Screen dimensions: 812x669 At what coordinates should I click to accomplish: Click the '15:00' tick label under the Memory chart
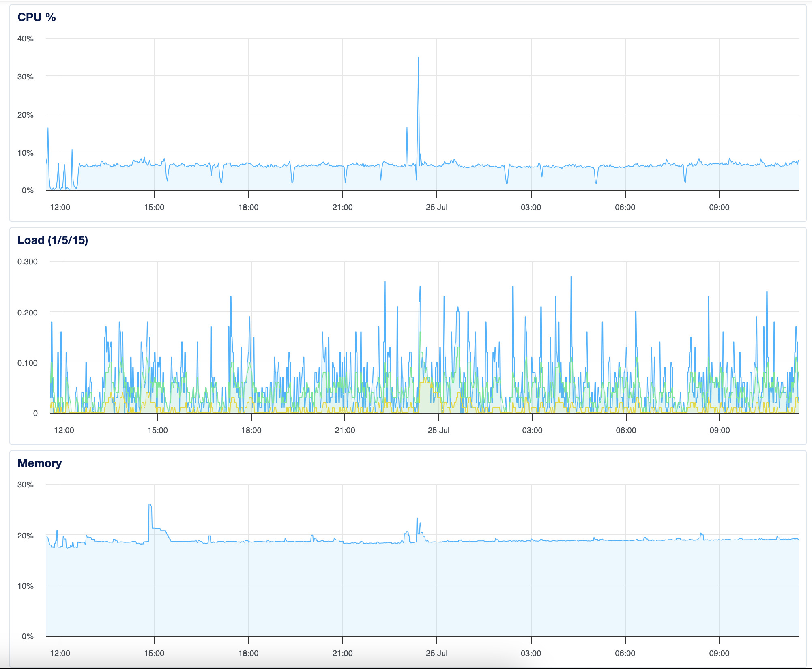pos(154,653)
